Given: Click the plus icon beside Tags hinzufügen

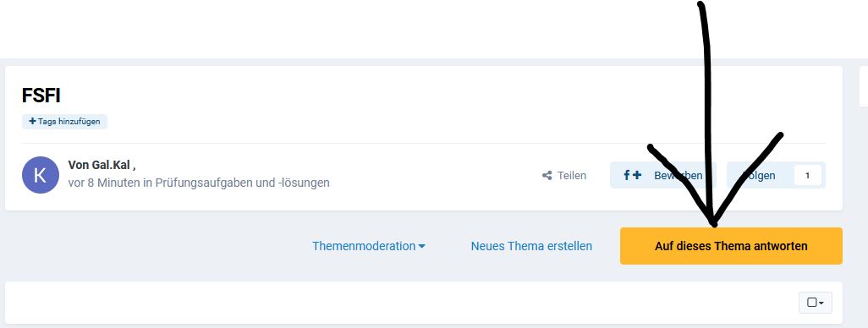Looking at the screenshot, I should [x=32, y=121].
